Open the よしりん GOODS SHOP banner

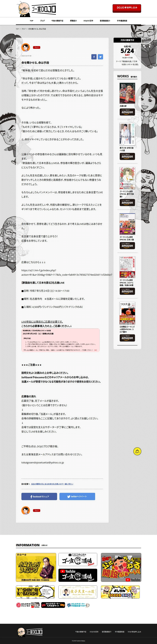coord(120,592)
